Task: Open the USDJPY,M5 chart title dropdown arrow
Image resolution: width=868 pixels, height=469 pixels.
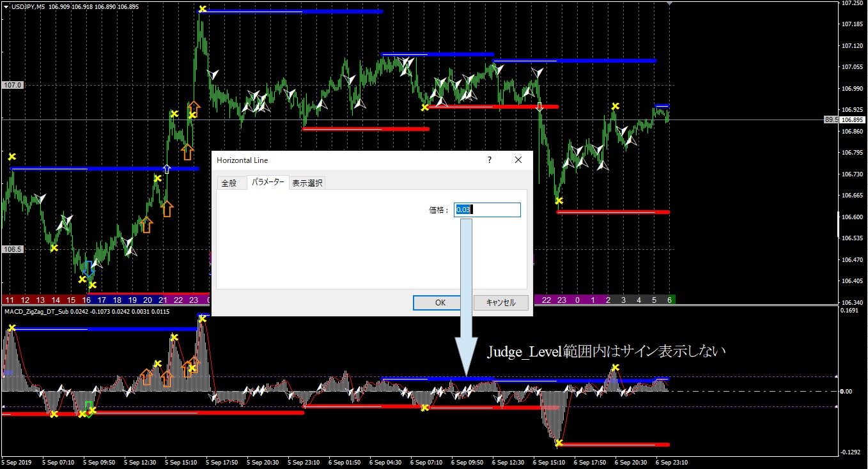Action: pyautogui.click(x=6, y=6)
